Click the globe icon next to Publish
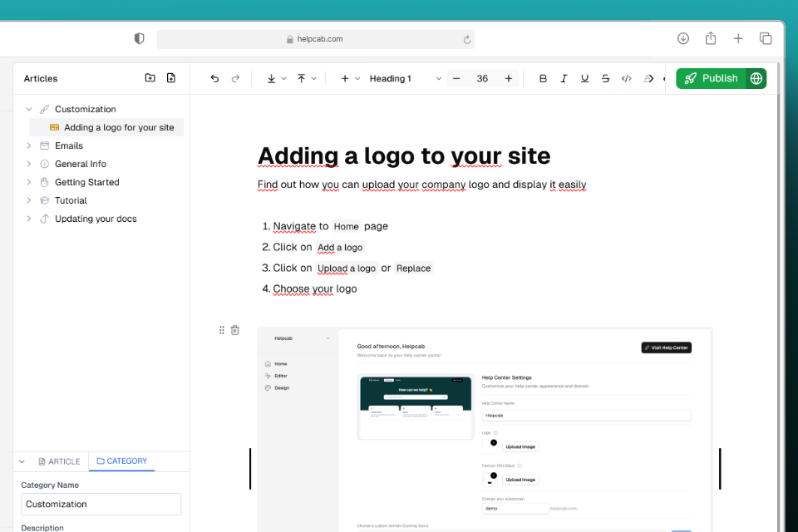 (x=756, y=78)
